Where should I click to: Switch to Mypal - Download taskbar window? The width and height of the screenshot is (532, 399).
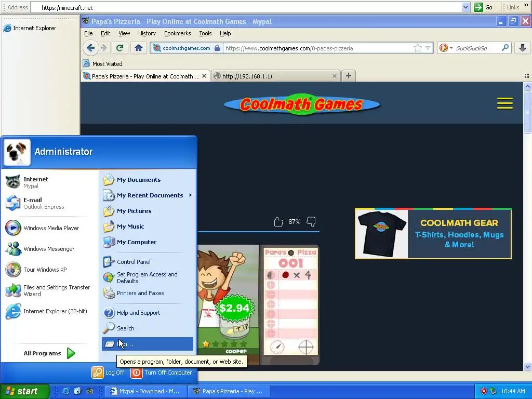point(145,391)
